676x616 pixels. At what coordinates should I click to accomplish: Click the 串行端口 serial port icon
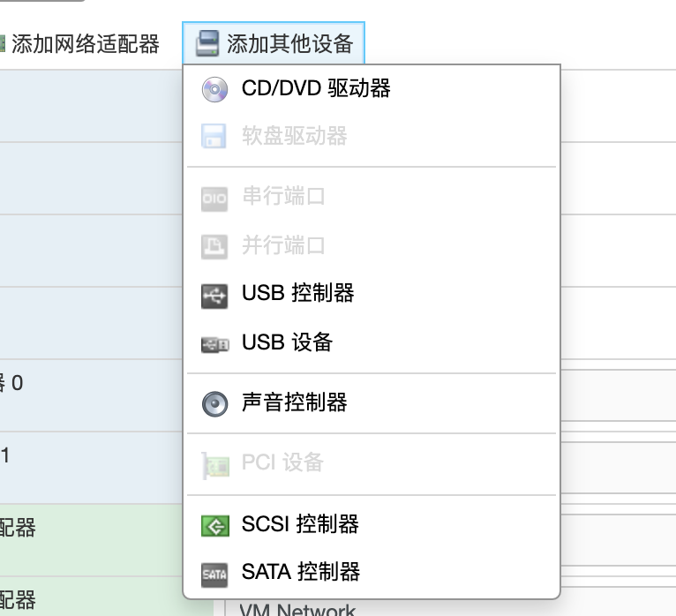(214, 197)
